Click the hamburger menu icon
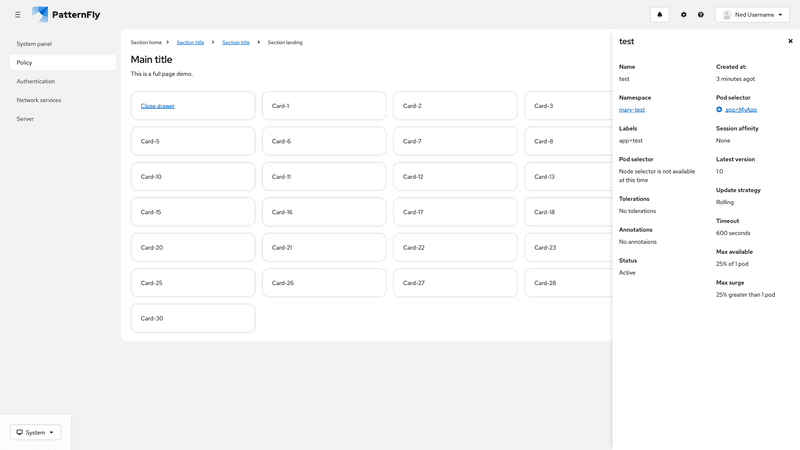Screen dimensions: 800x450 [x=17, y=15]
